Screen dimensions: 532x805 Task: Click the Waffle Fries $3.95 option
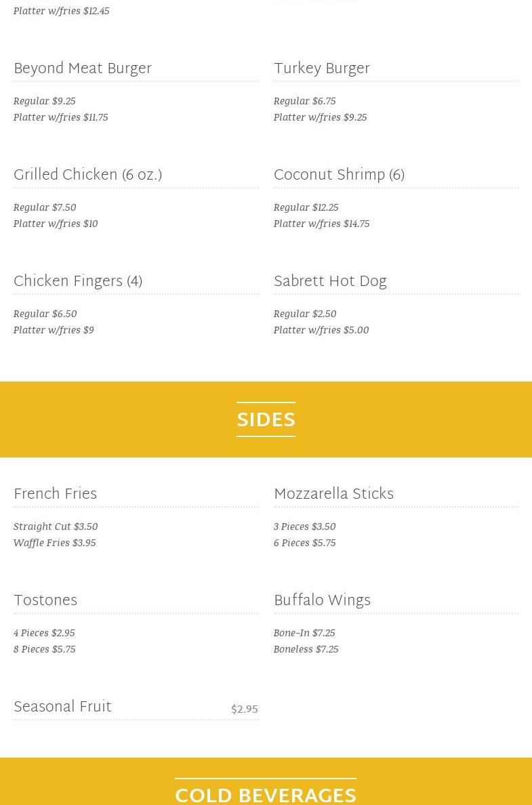(55, 543)
